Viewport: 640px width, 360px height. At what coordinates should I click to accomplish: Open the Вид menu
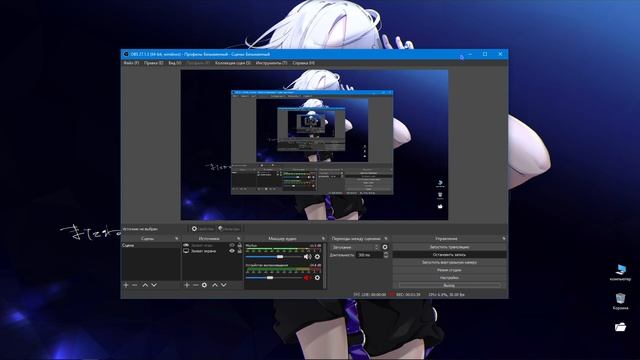pos(175,63)
